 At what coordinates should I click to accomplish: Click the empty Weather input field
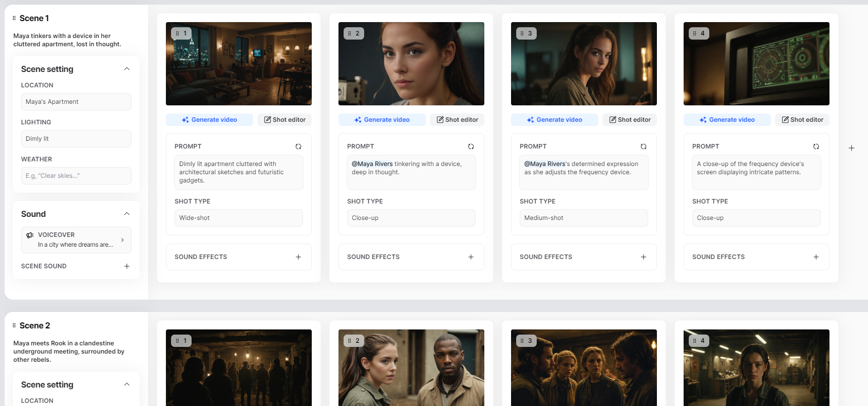pyautogui.click(x=76, y=176)
